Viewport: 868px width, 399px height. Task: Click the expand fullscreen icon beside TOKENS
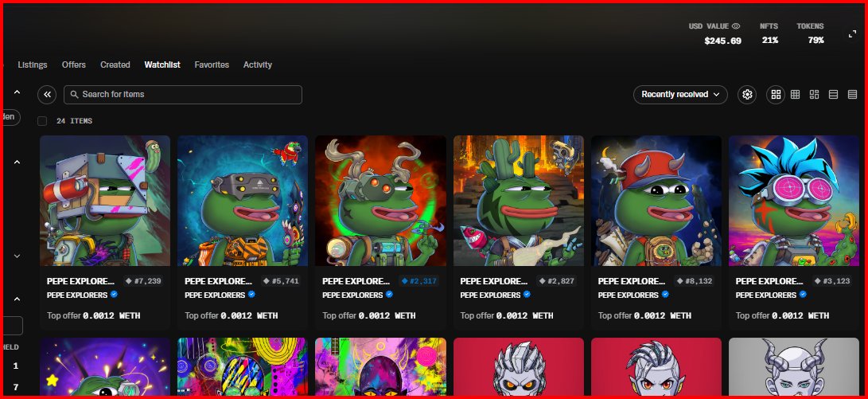click(x=853, y=33)
